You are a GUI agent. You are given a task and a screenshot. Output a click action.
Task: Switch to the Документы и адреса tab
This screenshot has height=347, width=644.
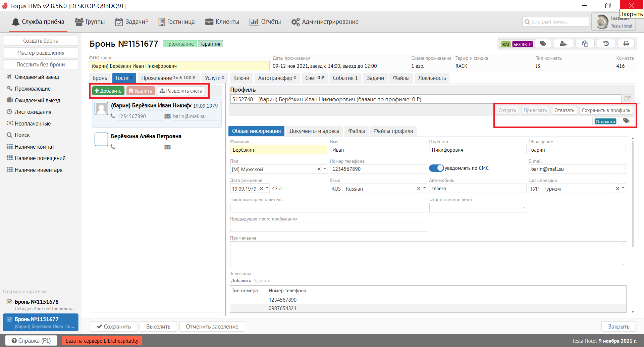(x=314, y=131)
